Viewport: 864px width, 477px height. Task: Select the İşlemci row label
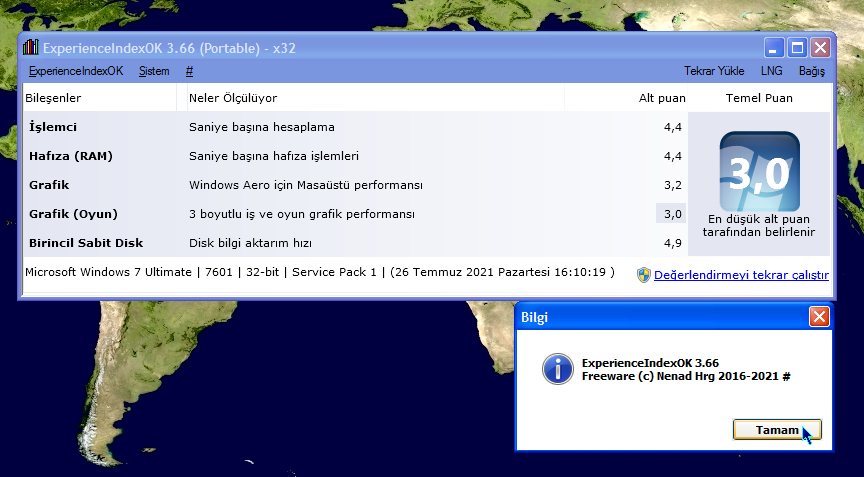pyautogui.click(x=53, y=127)
